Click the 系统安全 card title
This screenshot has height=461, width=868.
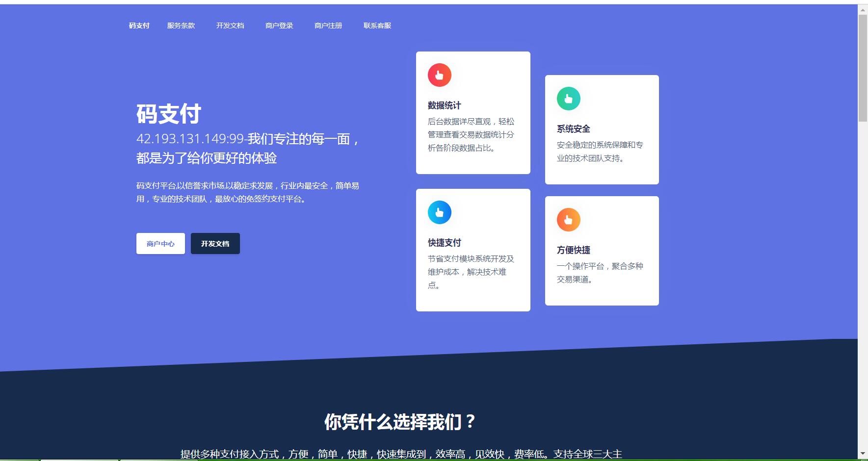pos(573,129)
